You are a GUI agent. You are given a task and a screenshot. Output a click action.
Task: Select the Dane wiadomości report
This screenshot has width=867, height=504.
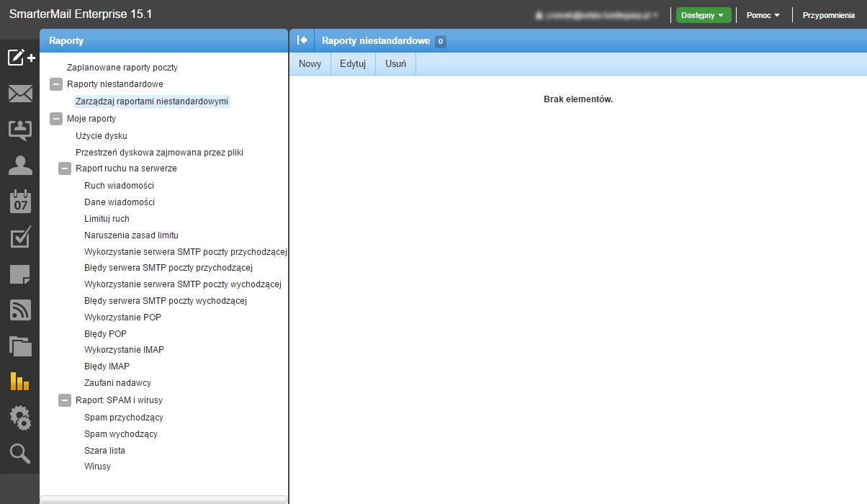point(120,202)
